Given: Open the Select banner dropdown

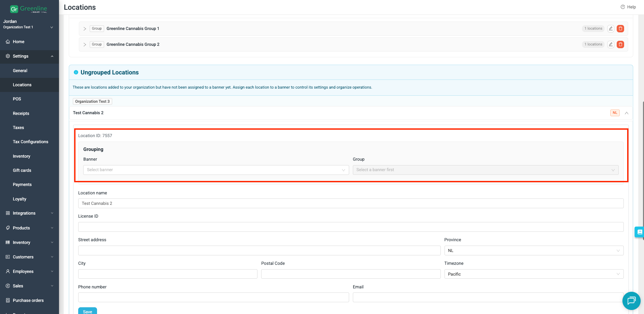Looking at the screenshot, I should [x=216, y=170].
